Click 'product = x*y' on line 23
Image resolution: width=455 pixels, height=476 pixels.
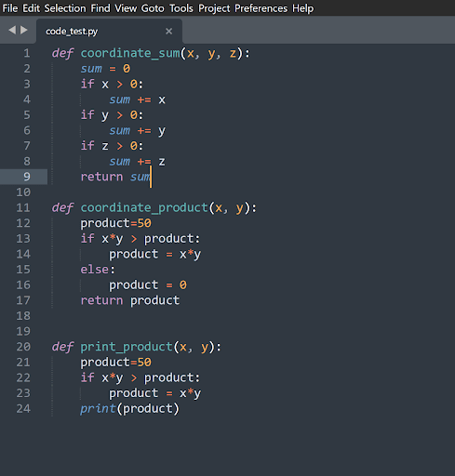coord(155,393)
